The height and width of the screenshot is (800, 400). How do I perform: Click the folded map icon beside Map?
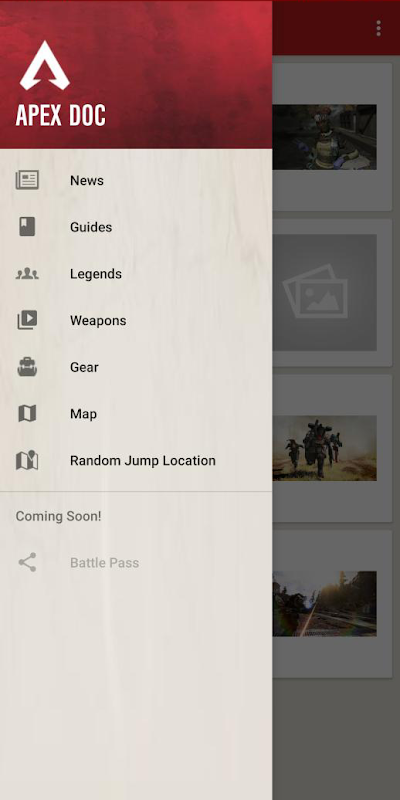pos(27,413)
